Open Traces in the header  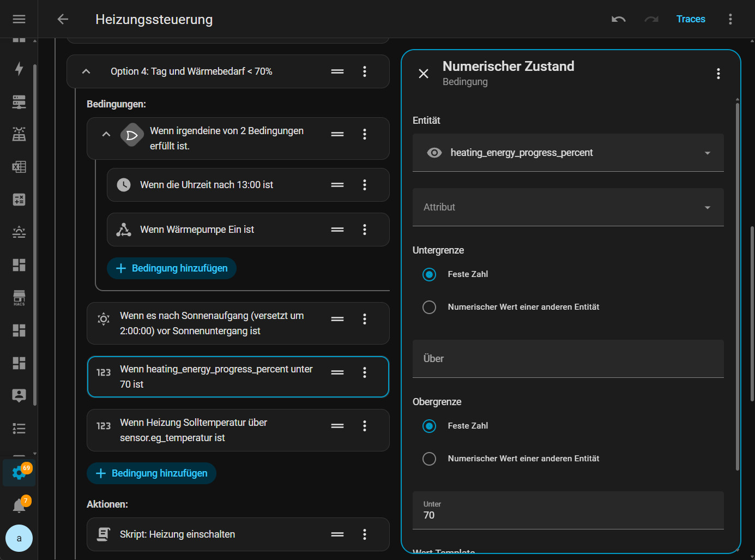point(690,19)
